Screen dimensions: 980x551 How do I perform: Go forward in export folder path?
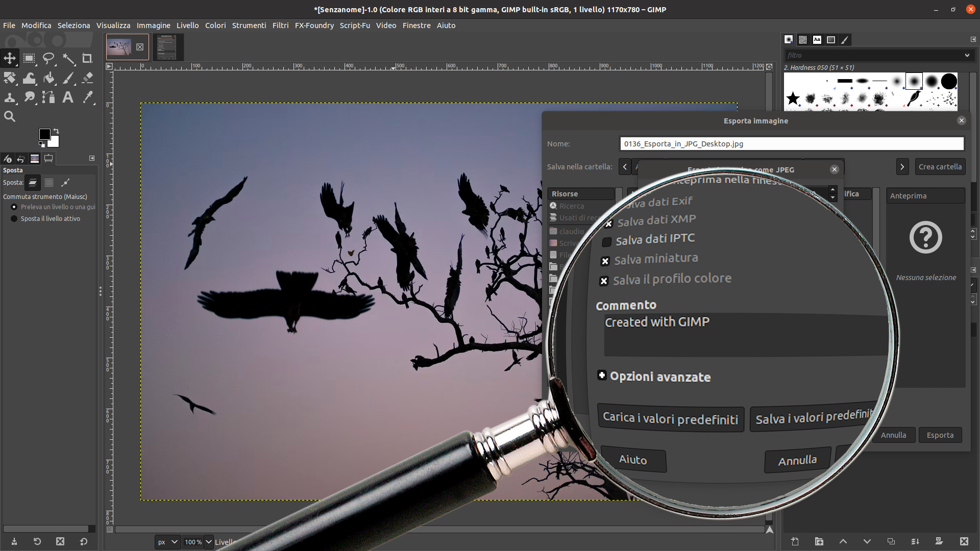click(x=902, y=167)
